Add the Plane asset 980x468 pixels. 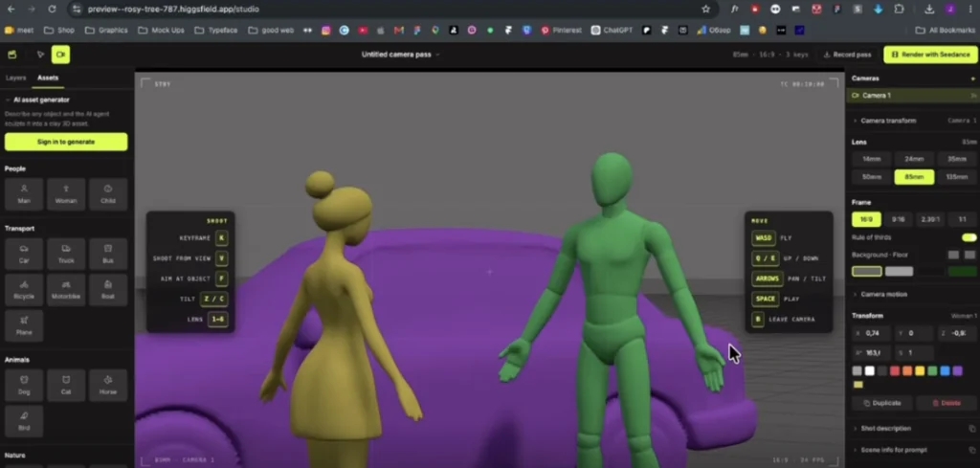click(x=24, y=325)
